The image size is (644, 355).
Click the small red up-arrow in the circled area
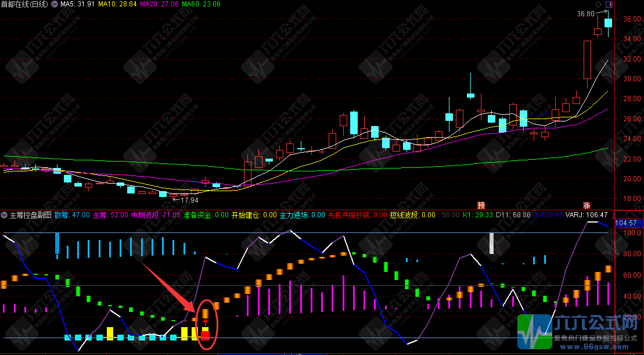click(x=205, y=322)
